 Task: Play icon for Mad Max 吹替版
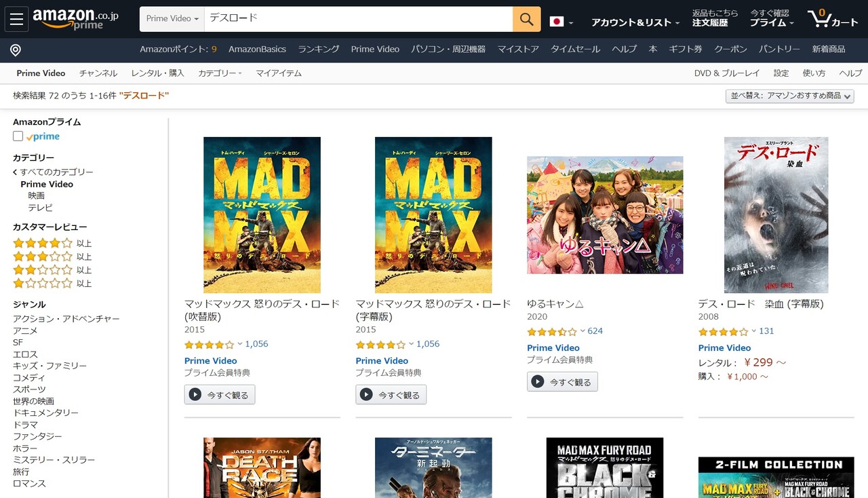pyautogui.click(x=195, y=394)
